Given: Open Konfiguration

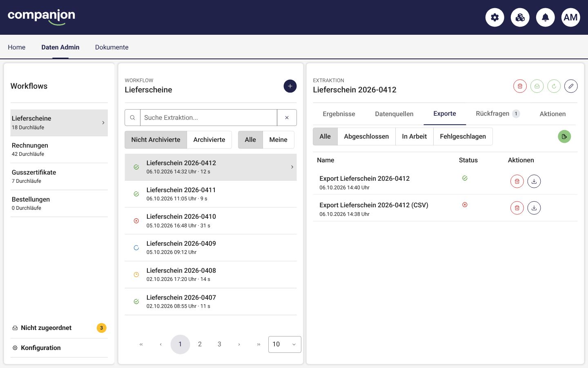Looking at the screenshot, I should point(59,348).
